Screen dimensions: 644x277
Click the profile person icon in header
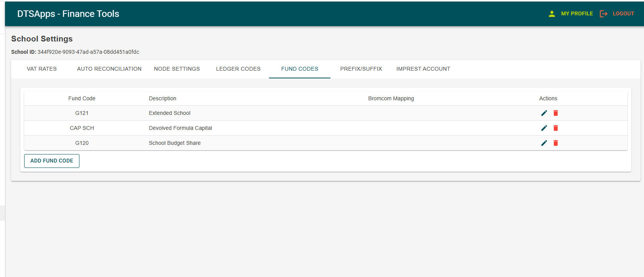(552, 14)
